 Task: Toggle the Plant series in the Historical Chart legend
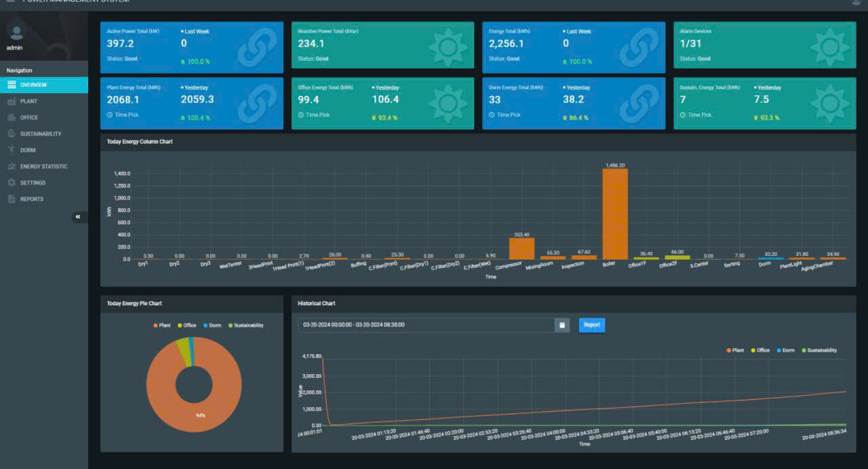736,350
